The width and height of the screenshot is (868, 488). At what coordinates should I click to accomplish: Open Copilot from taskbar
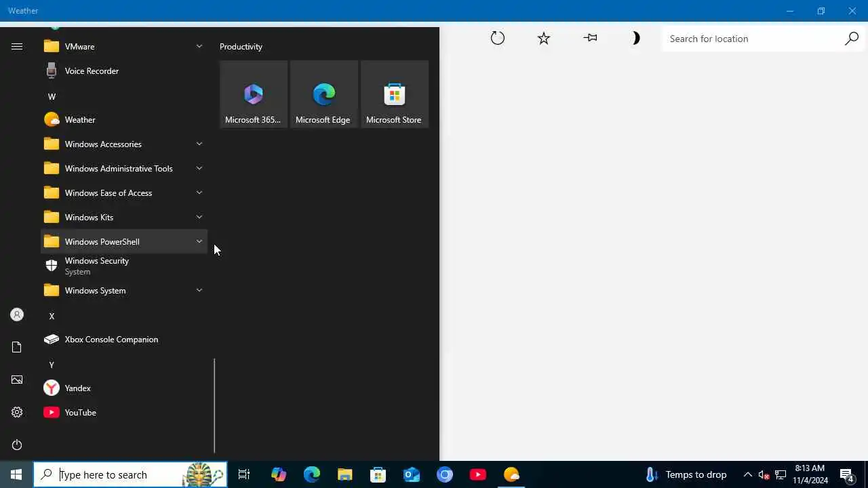[x=278, y=474]
